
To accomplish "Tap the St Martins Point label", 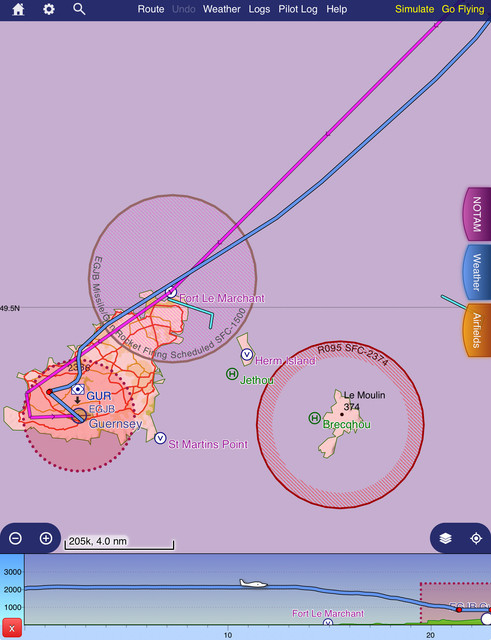I will click(x=208, y=444).
